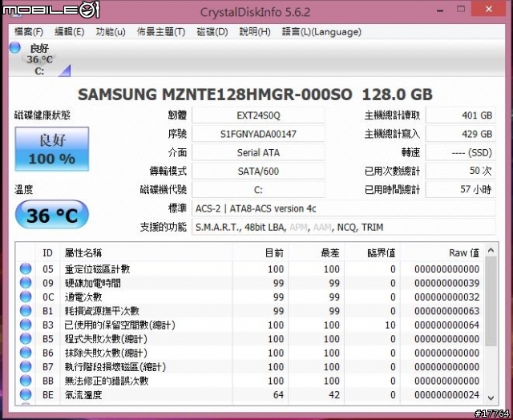
Task: Click the status icon for attribute 09
Action: 26,283
